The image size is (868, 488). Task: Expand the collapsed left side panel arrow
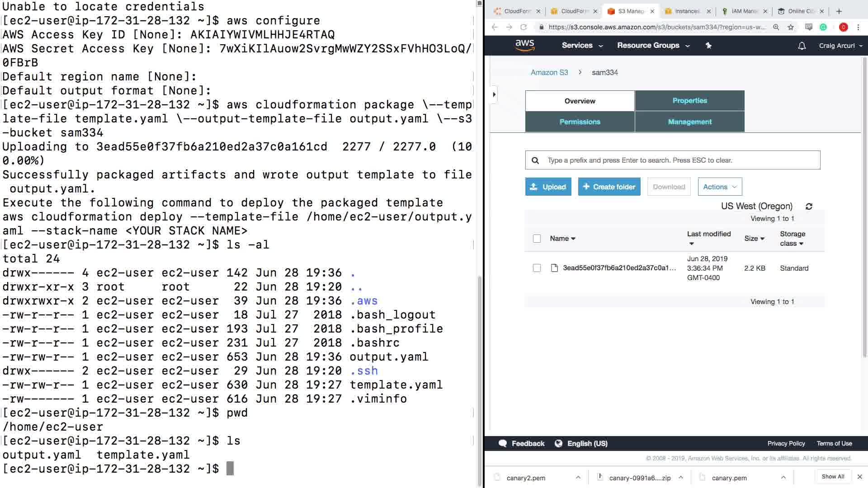point(494,94)
